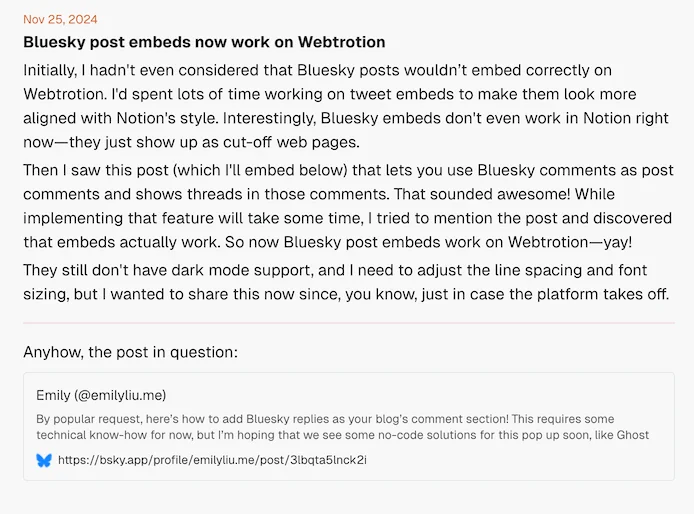Screen dimensions: 694x514
Task: Open the "Bluesky post embeds now work" heading
Action: [204, 42]
